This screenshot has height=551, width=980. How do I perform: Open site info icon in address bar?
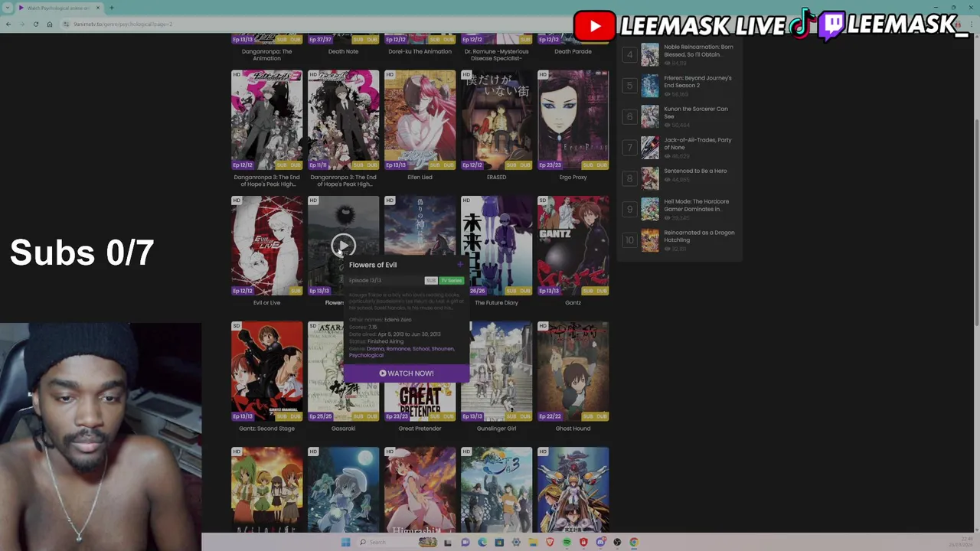click(67, 24)
